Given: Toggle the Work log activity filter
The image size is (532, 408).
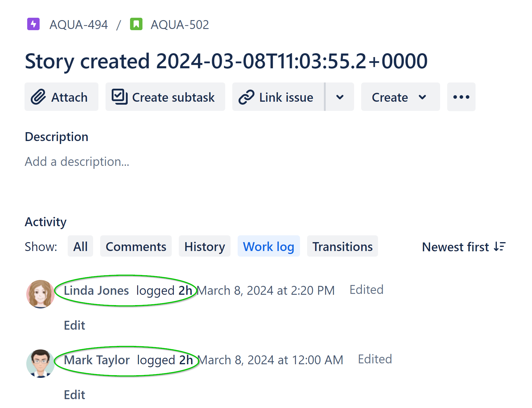Looking at the screenshot, I should [268, 246].
